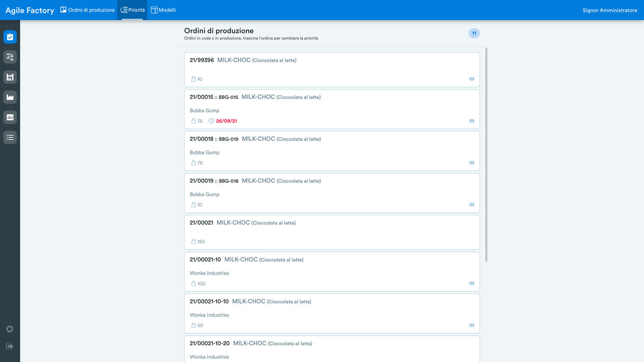Screen dimensions: 644x362
Task: Click Wonka Industries on order 21/00021-10
Action: pos(209,273)
